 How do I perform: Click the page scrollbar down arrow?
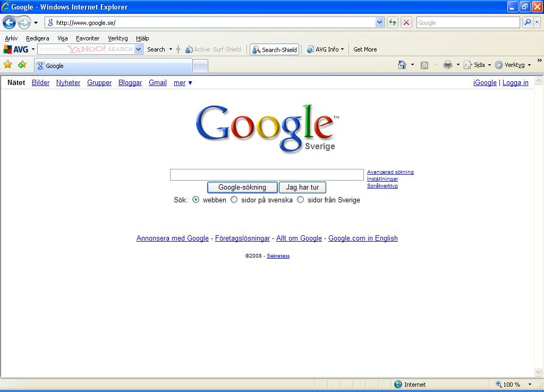539,372
